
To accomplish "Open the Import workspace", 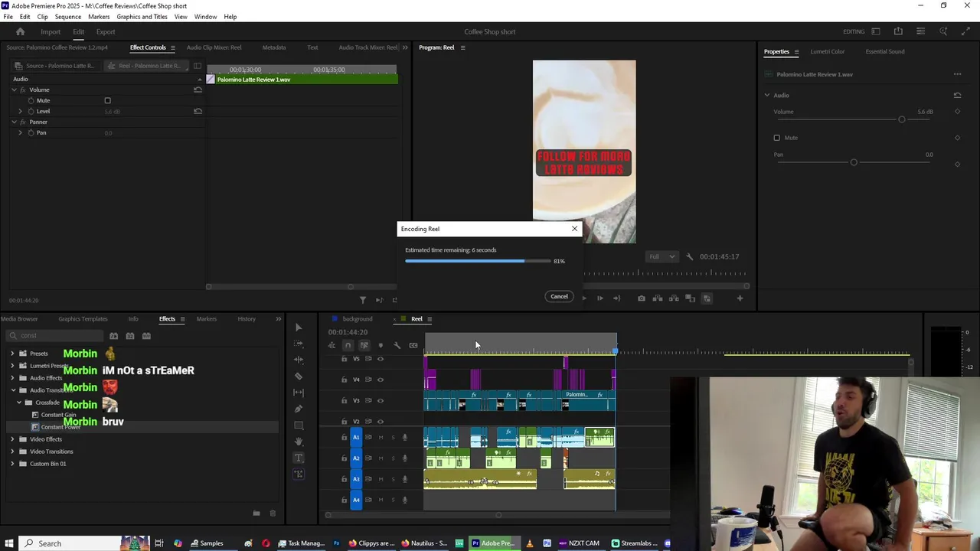I will [x=51, y=31].
